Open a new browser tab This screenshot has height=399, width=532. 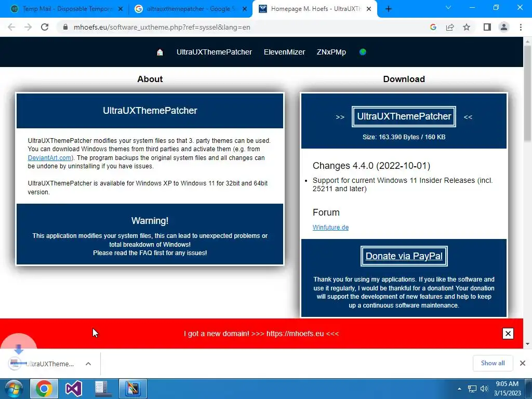pos(389,9)
